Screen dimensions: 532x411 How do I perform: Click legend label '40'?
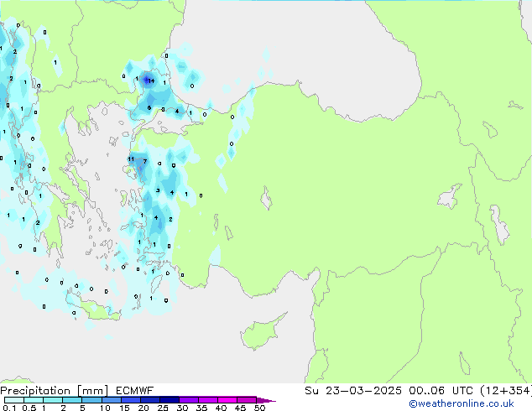click(x=221, y=408)
